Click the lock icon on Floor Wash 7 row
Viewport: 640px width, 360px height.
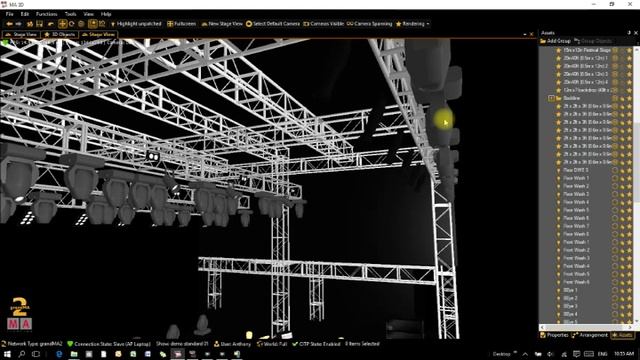pyautogui.click(x=622, y=227)
